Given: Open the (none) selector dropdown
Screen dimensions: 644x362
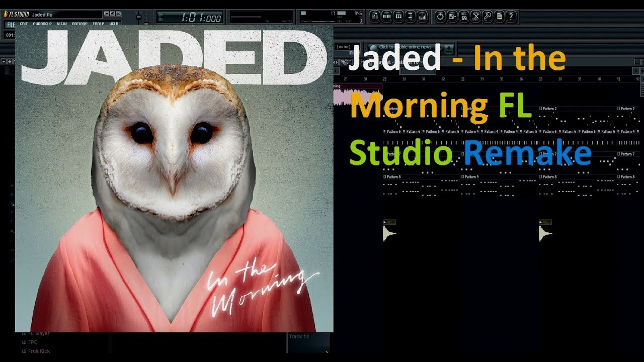Looking at the screenshot, I should 347,47.
